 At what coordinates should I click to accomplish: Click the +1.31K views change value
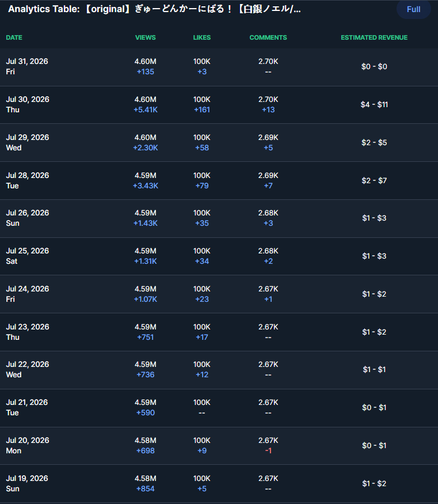coord(146,261)
